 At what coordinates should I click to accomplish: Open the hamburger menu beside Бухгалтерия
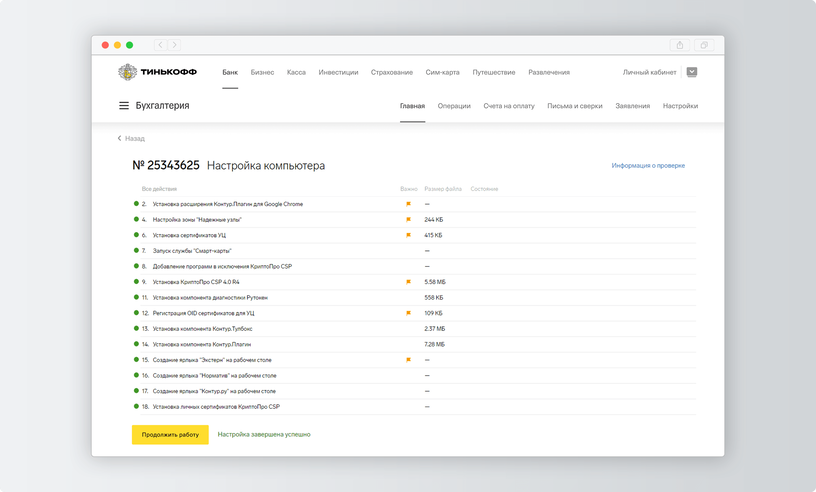tap(124, 106)
